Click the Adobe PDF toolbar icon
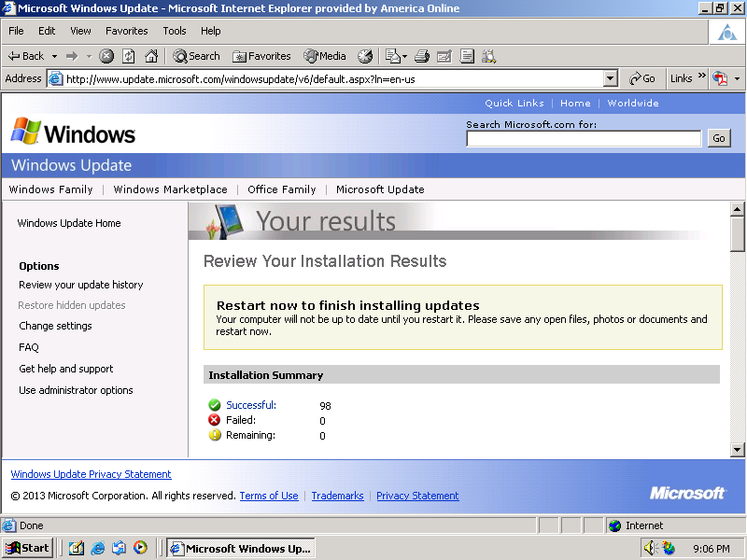Viewport: 747px width, 560px height. [720, 78]
